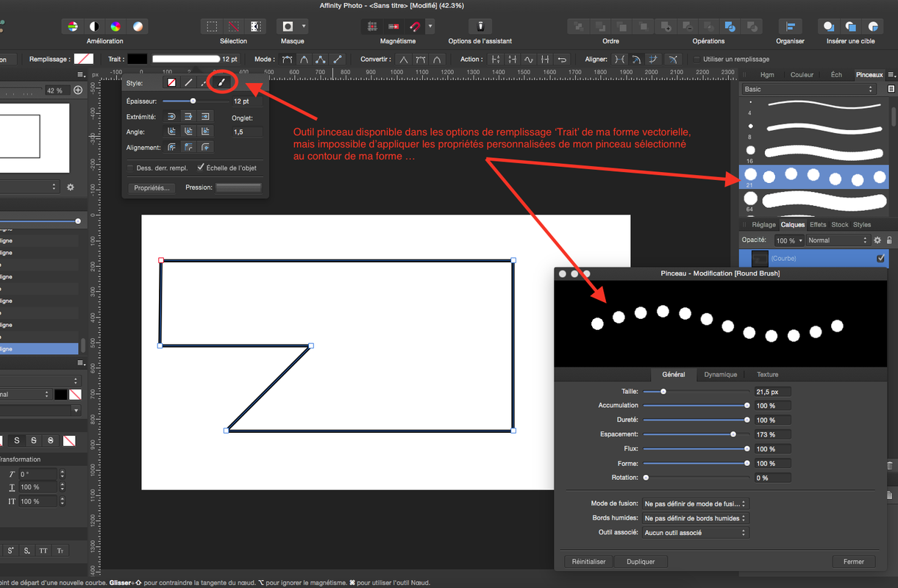Toggle Dess. derr. rempl. checkbox
This screenshot has height=588, width=898.
tap(130, 168)
